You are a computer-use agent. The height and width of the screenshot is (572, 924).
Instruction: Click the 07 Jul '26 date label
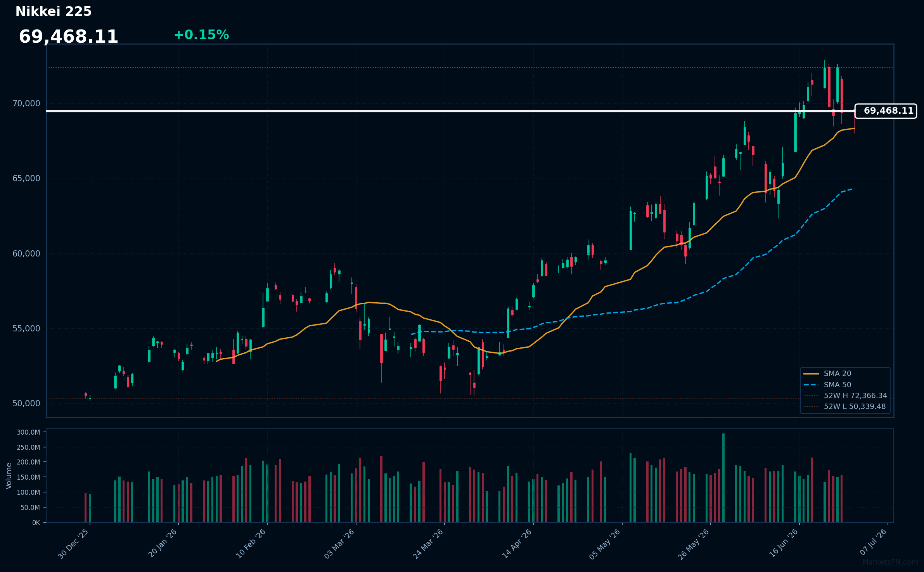[x=873, y=543]
